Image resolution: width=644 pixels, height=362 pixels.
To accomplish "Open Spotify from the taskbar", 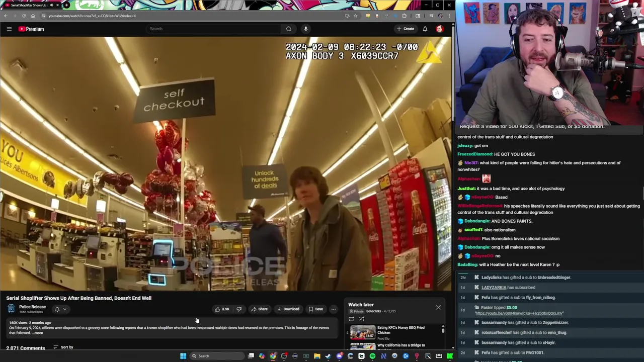I will [372, 356].
